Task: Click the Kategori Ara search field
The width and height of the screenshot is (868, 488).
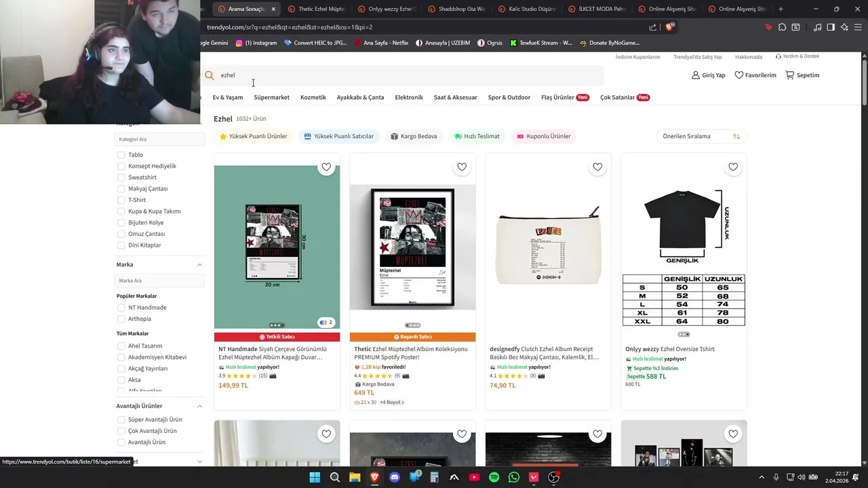Action: coord(159,139)
